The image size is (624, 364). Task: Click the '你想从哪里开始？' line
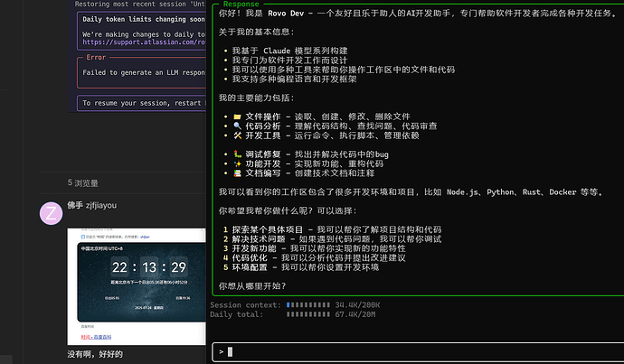click(x=252, y=286)
